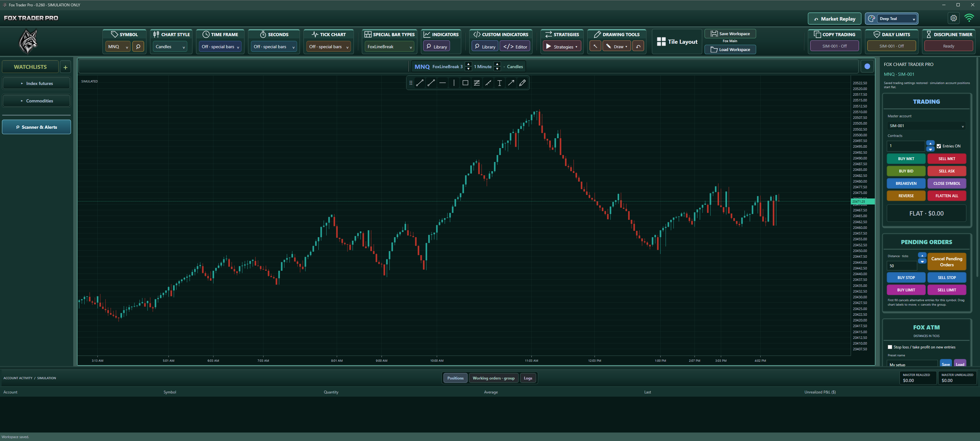Select the freehand pencil tool
Screen dimensions: 980x441
pyautogui.click(x=522, y=82)
